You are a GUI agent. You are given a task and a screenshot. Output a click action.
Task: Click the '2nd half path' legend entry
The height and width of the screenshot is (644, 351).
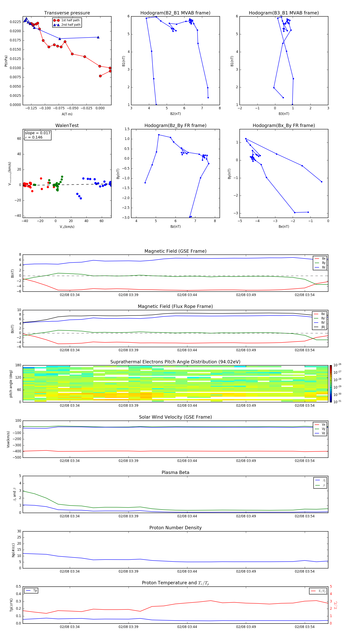[67, 25]
